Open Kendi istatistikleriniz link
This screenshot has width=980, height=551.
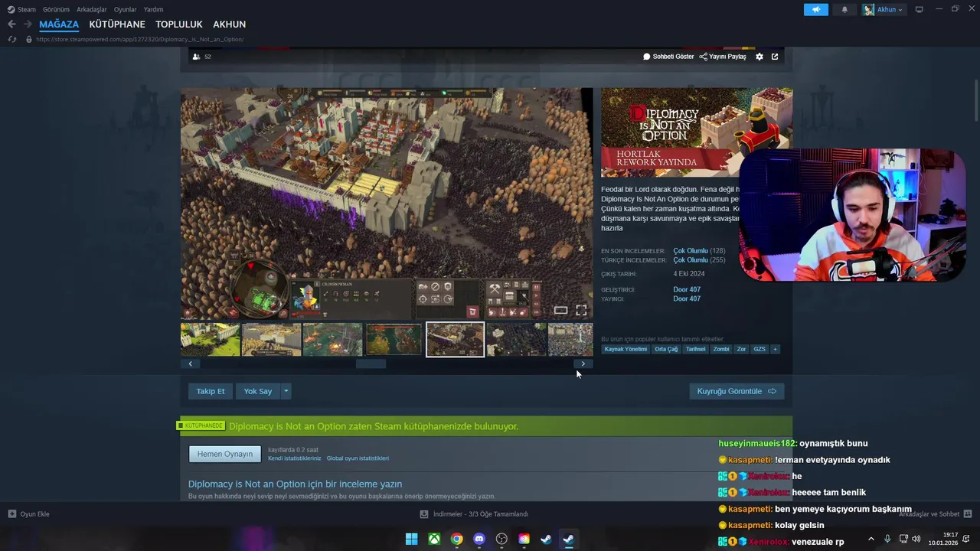[x=295, y=458]
